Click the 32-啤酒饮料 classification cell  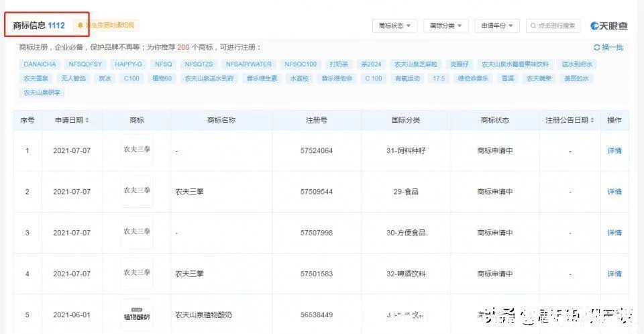[406, 274]
